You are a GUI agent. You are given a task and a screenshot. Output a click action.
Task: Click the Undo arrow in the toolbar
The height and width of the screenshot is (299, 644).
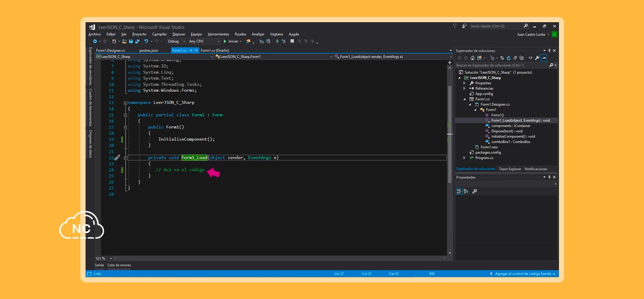[146, 41]
